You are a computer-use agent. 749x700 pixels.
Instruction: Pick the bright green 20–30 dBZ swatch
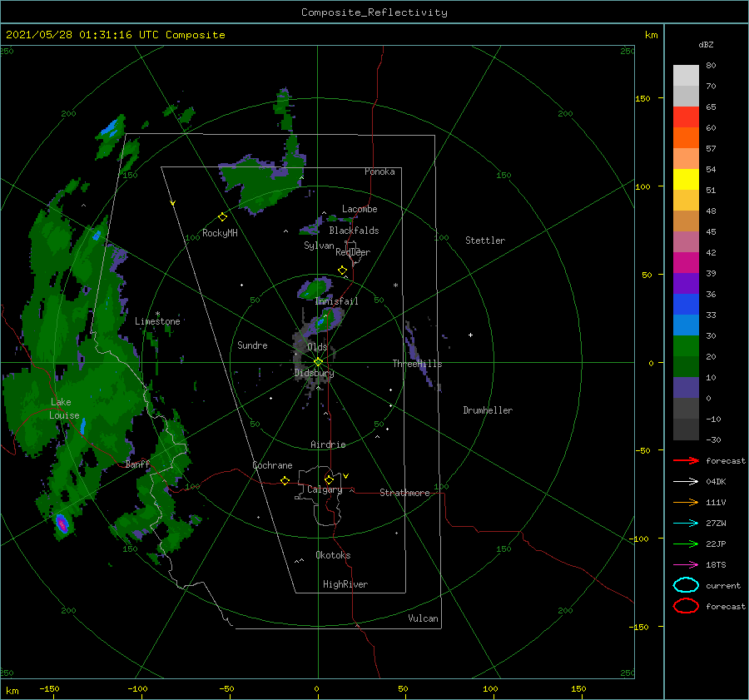(686, 345)
